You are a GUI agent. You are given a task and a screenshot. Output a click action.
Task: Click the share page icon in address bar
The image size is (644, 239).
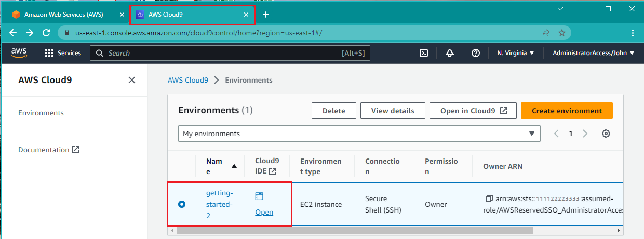coord(545,33)
